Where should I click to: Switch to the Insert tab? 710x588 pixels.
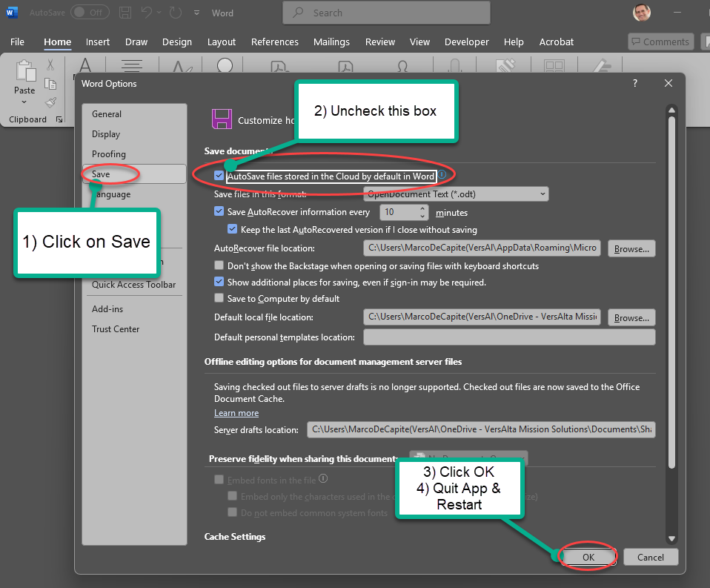(98, 42)
